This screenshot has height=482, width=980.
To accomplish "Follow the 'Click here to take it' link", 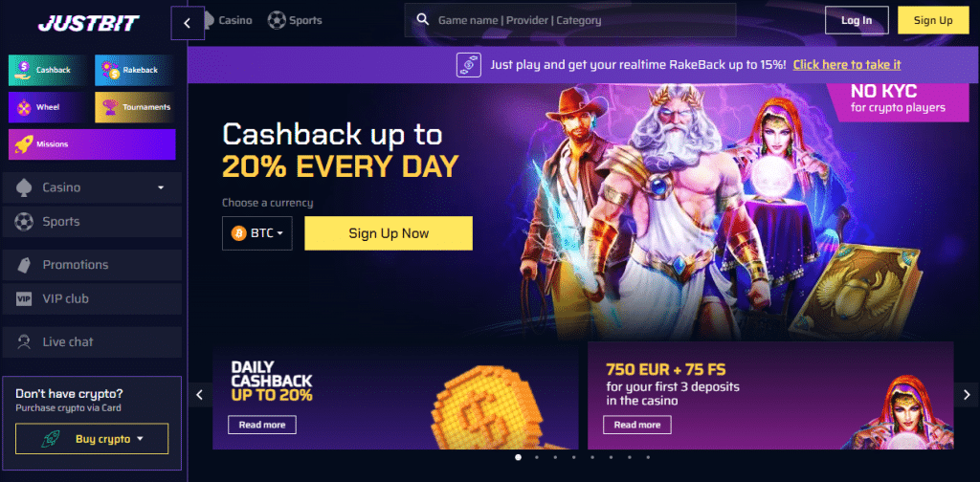I will 847,65.
